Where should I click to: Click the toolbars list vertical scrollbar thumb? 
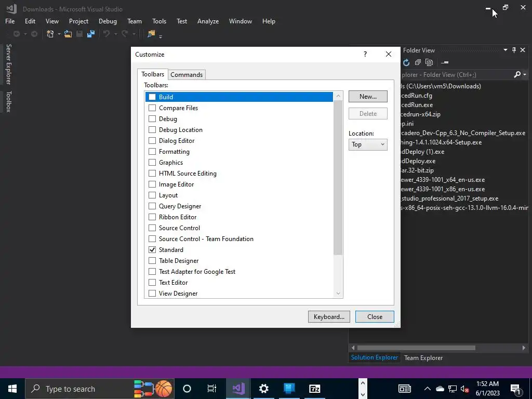pyautogui.click(x=338, y=178)
